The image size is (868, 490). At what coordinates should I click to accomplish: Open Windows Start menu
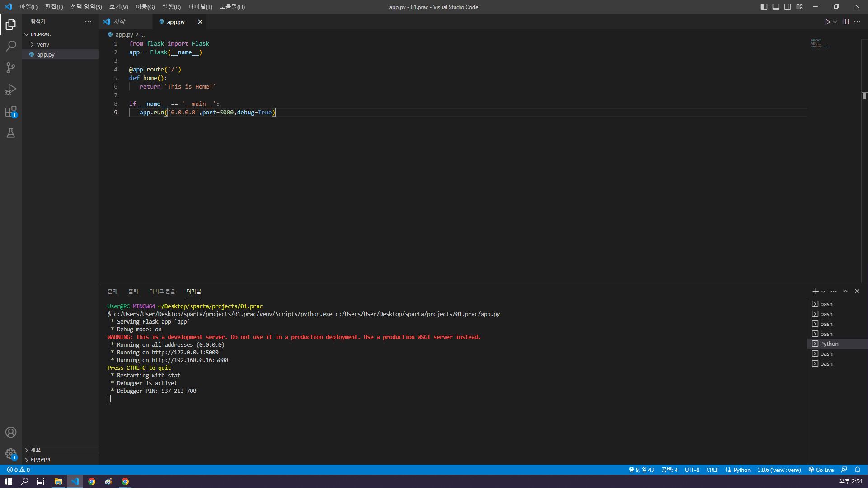click(x=8, y=482)
